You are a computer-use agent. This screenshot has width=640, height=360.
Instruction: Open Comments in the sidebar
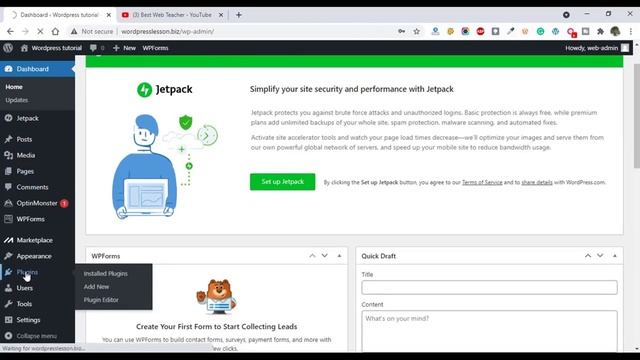pos(37,187)
